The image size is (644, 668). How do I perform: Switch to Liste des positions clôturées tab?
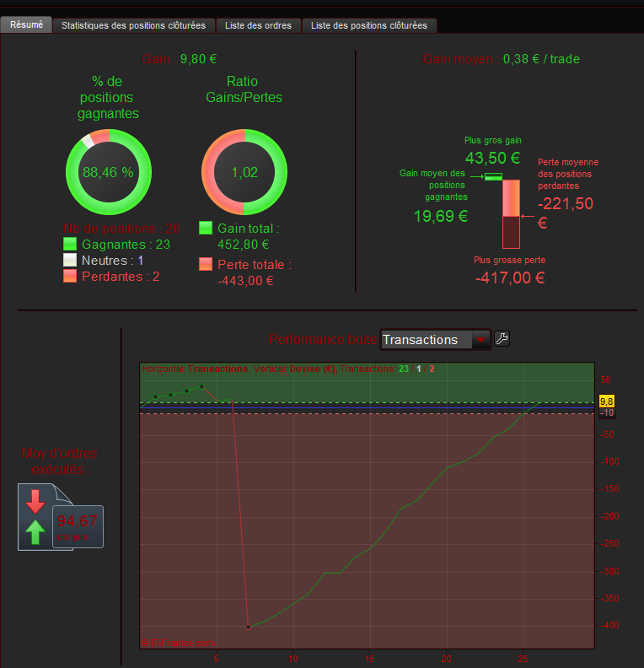tap(369, 25)
